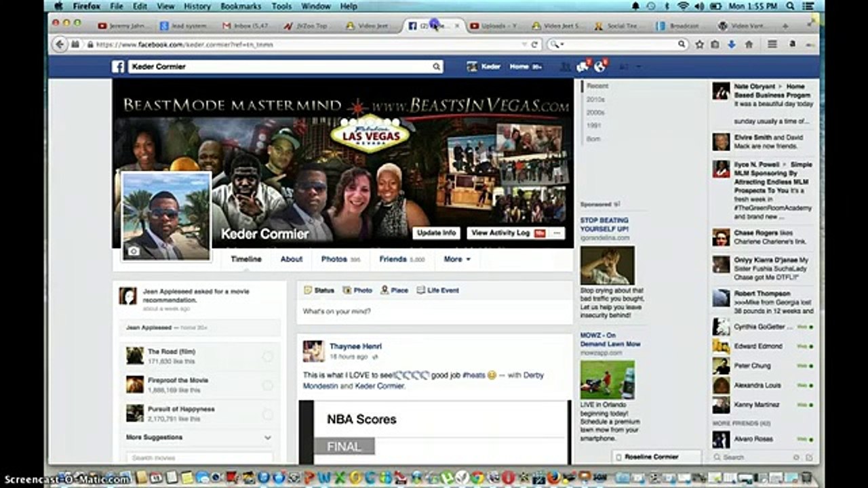Open Firefox downloads arrow
Image resolution: width=868 pixels, height=488 pixels.
click(x=732, y=44)
